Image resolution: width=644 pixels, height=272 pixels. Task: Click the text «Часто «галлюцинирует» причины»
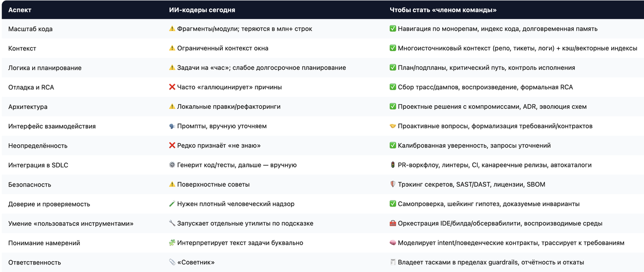coord(230,87)
